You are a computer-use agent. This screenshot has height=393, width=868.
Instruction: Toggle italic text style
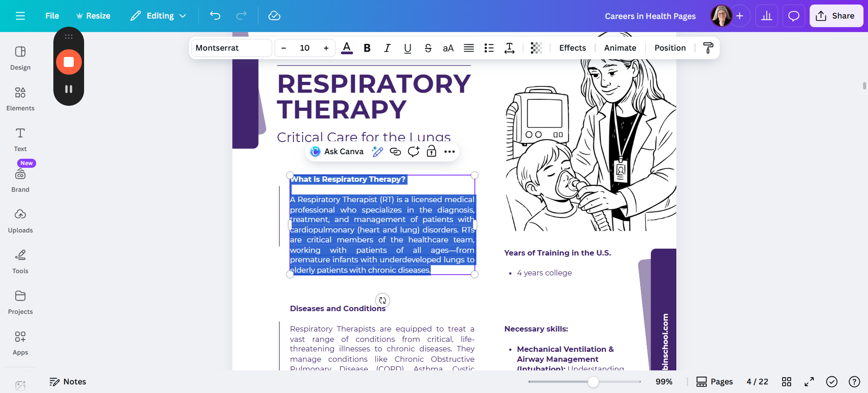387,48
